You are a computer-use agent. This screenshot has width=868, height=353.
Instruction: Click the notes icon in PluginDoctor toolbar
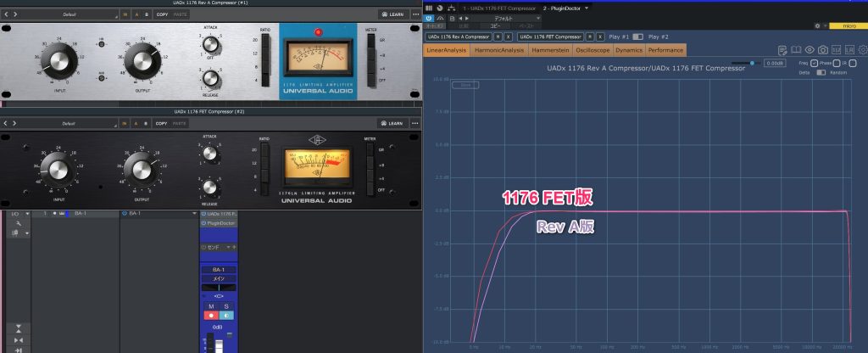pyautogui.click(x=782, y=50)
